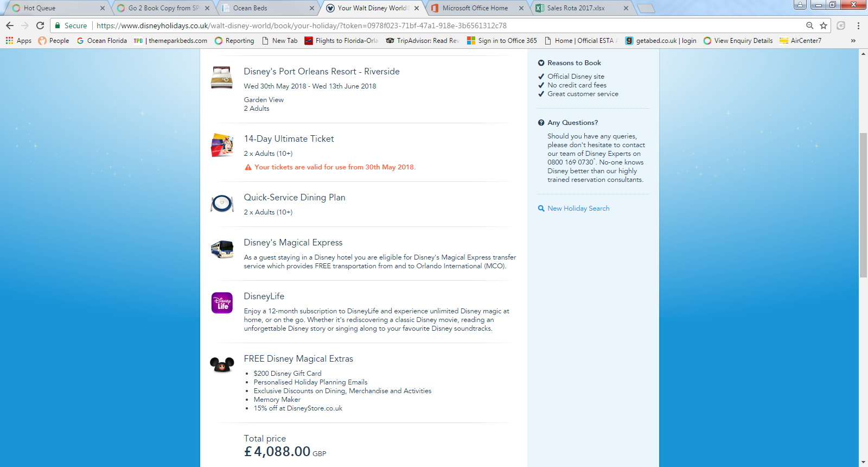
Task: Open Flights to Florida-Orlando bookmark
Action: (x=341, y=41)
